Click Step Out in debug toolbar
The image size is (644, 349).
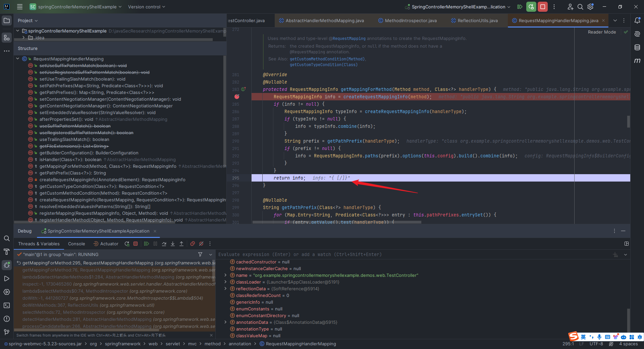(x=181, y=244)
